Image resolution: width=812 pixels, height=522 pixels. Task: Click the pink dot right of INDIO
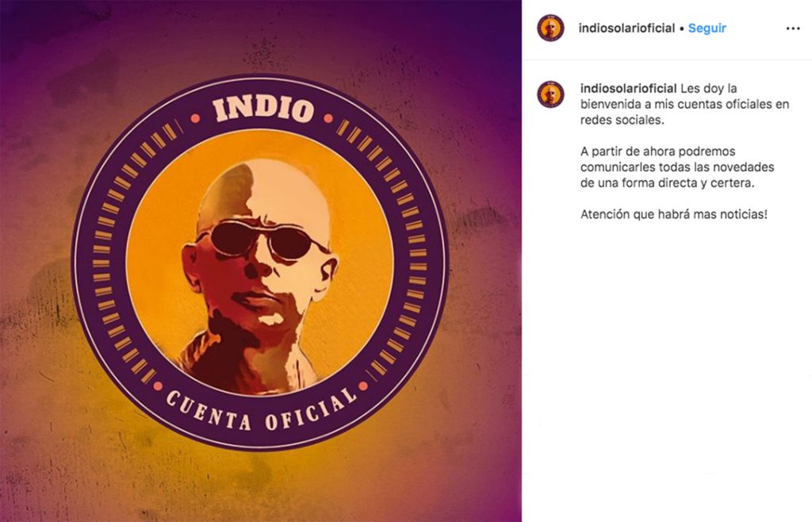click(328, 118)
